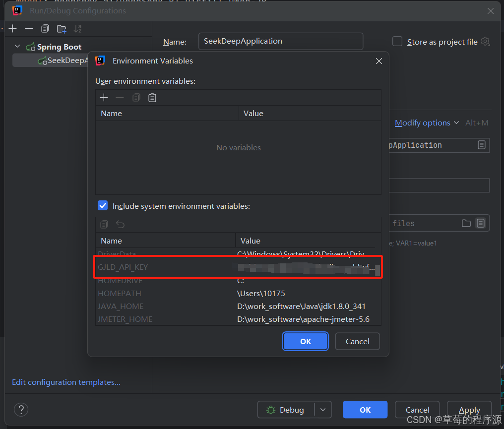Screen dimensions: 504x429
Task: Click the help question mark icon
Action: click(21, 410)
